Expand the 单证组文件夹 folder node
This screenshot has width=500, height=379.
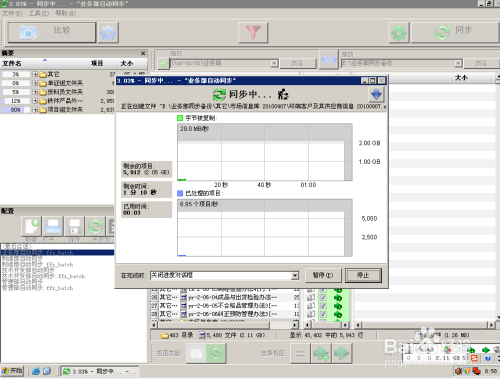tap(35, 83)
